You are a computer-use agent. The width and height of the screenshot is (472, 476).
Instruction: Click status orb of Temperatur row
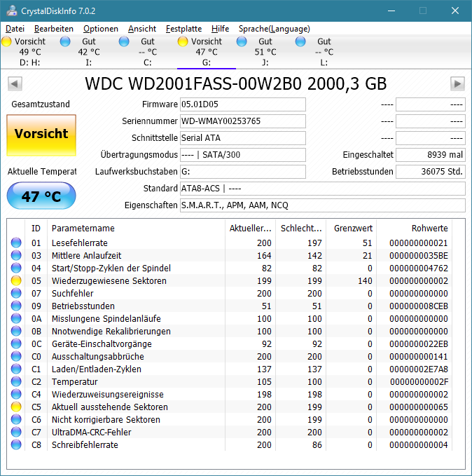pos(16,381)
